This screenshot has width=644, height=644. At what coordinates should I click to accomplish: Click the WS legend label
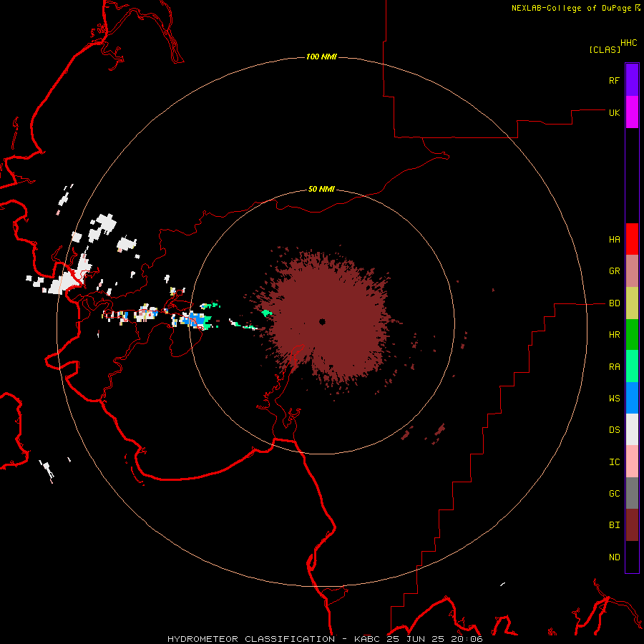(614, 398)
